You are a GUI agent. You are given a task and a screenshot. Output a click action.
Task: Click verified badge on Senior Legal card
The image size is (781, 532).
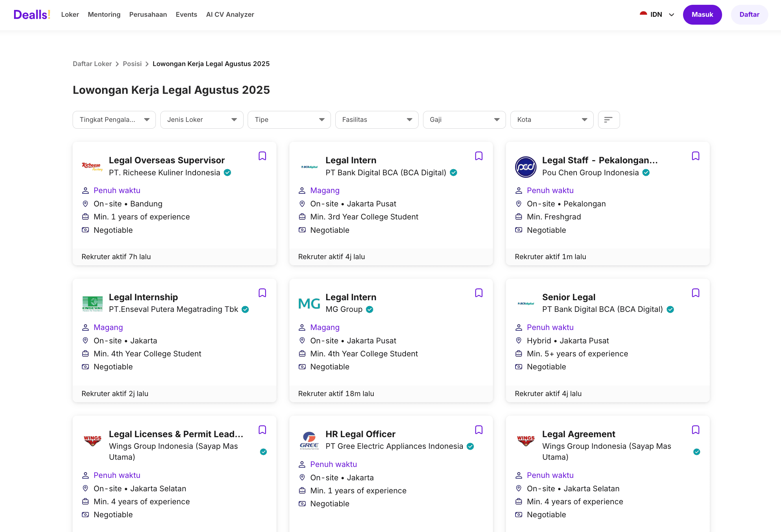pos(670,309)
